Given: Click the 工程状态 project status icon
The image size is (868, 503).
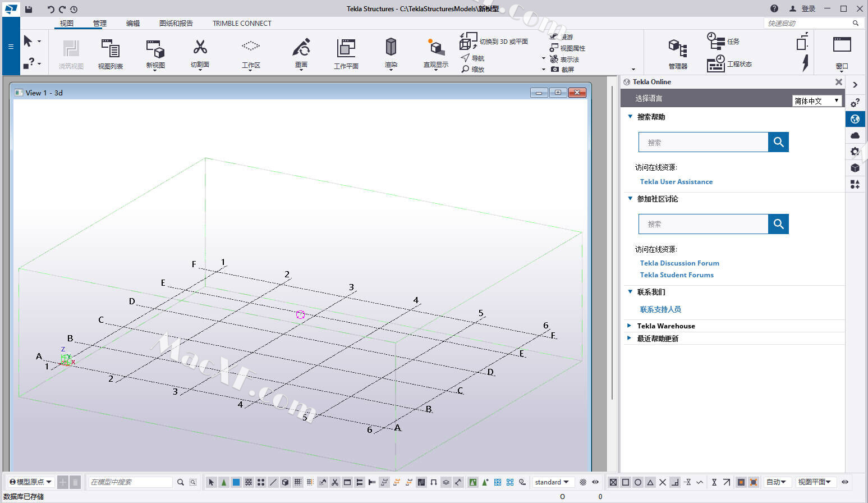Looking at the screenshot, I should (x=716, y=63).
